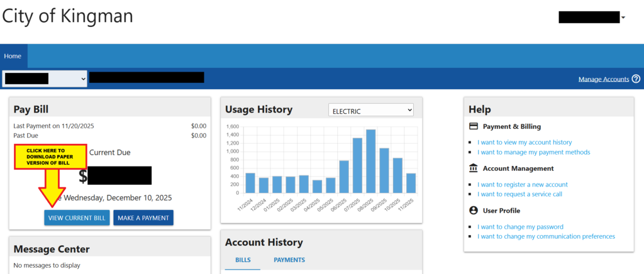644x274 pixels.
Task: Click the 11/2024 usage bar
Action: [250, 183]
